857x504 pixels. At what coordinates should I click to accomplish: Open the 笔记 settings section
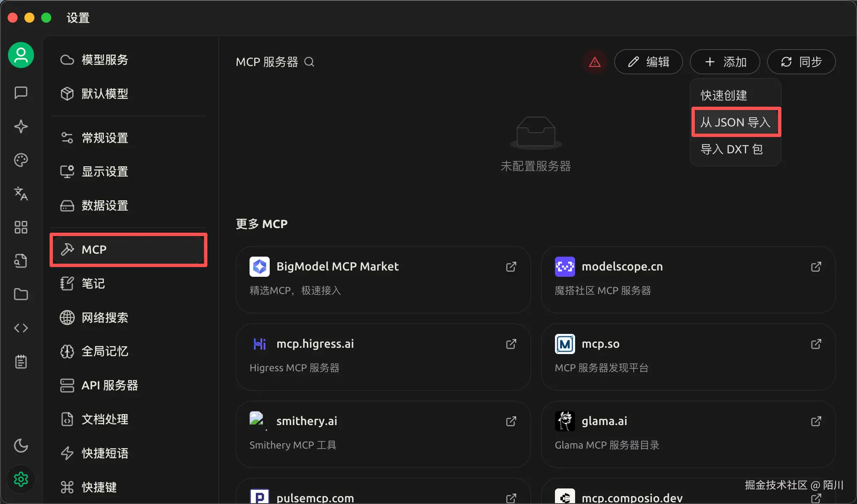(x=93, y=283)
